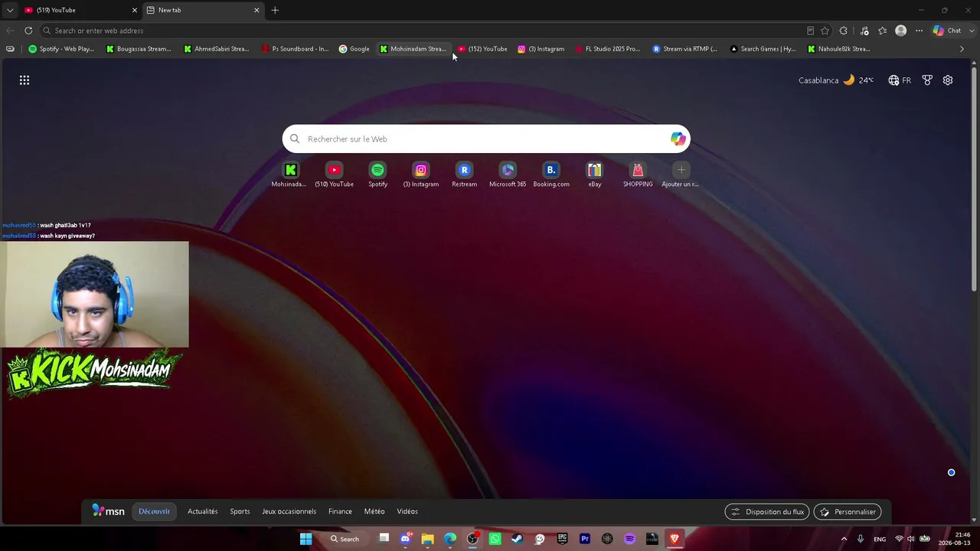Click the Windows taskbar Search box
The image size is (980, 551).
(x=345, y=539)
